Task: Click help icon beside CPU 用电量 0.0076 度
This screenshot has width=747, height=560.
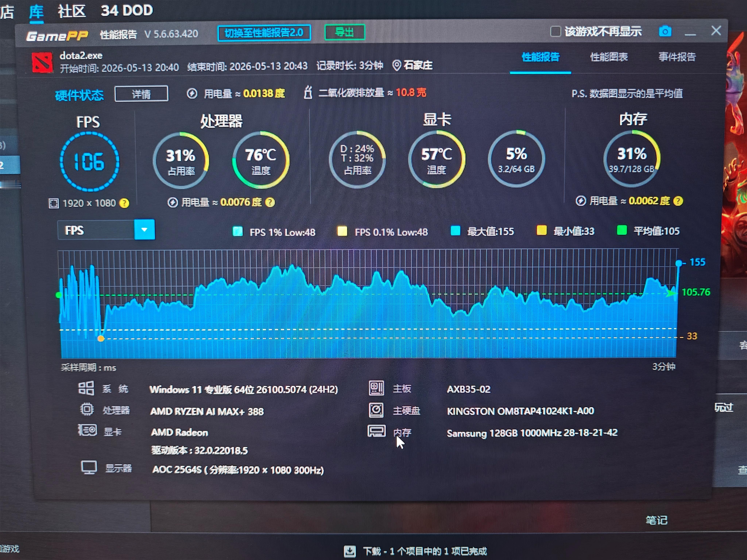Action: 270,202
